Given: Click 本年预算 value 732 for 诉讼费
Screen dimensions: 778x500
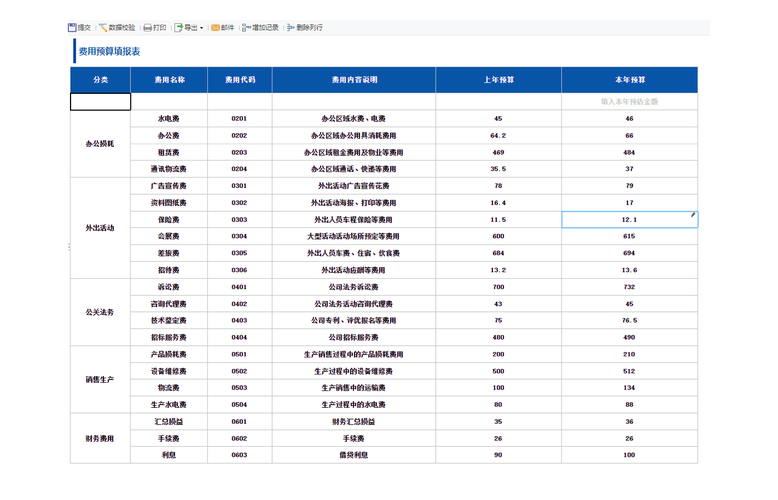Looking at the screenshot, I should [629, 287].
